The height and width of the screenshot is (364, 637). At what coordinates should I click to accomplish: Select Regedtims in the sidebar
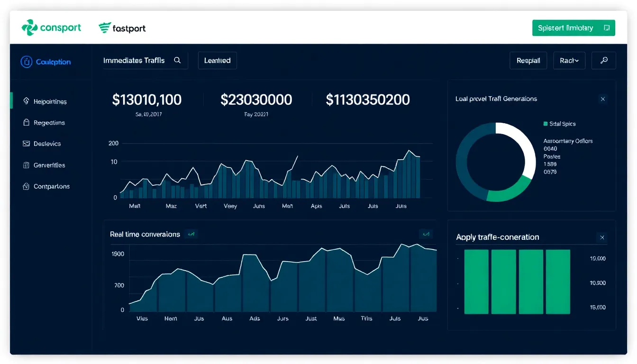click(x=49, y=123)
